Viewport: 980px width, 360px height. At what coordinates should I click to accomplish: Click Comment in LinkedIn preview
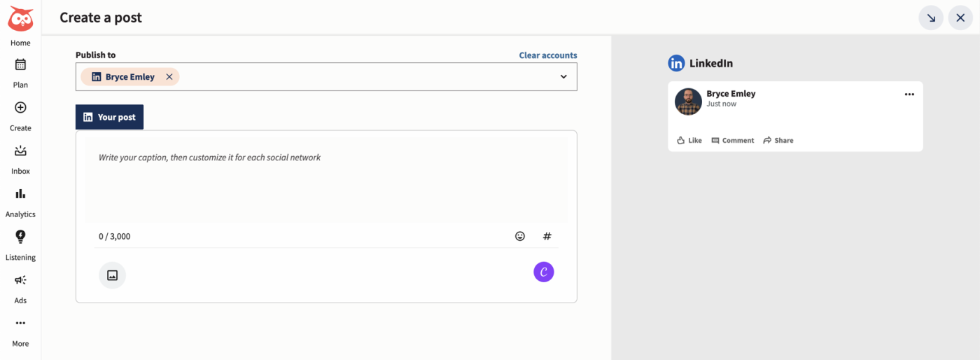click(x=733, y=140)
